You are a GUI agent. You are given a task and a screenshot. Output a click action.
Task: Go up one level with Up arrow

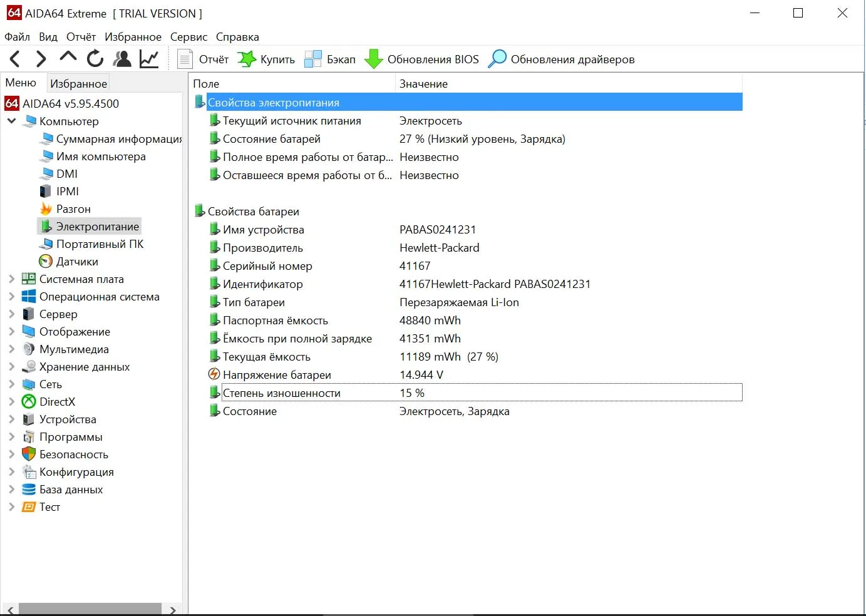click(x=68, y=58)
